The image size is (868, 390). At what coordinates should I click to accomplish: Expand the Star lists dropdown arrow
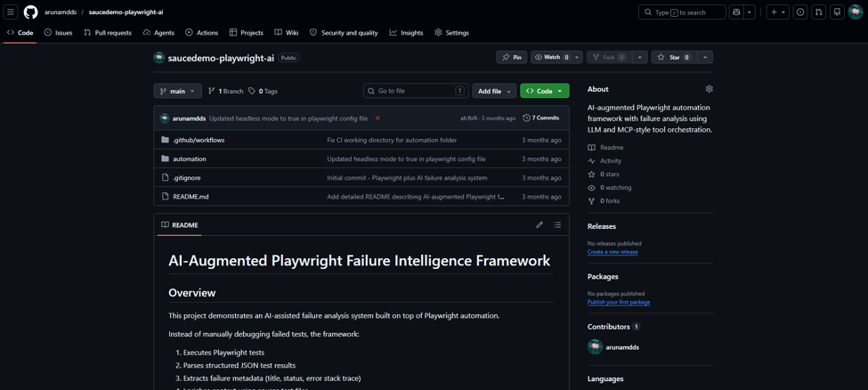pos(705,57)
